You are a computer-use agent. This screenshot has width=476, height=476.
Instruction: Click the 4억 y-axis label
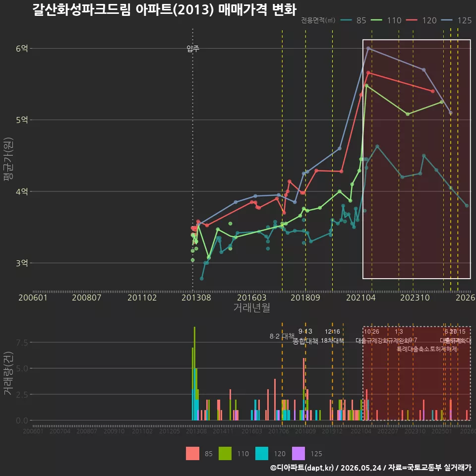pos(22,191)
